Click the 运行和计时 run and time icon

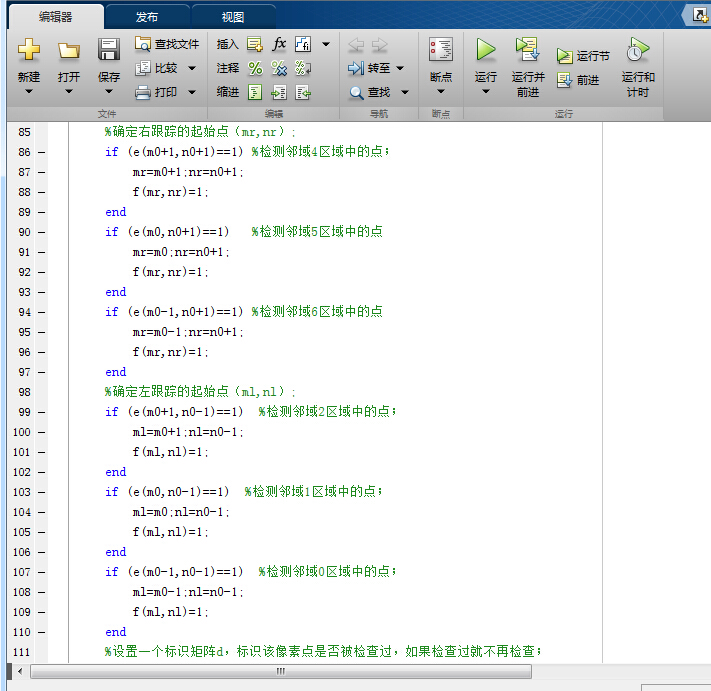click(638, 49)
